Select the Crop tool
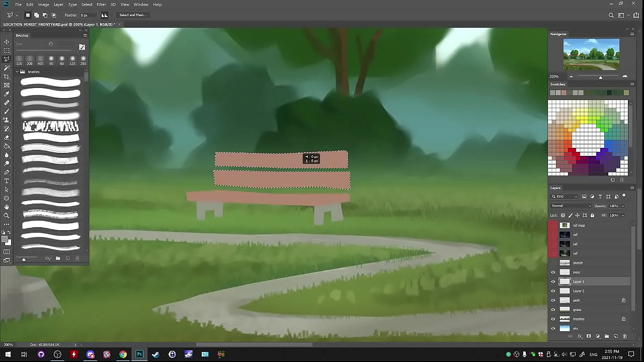The height and width of the screenshot is (362, 644). tap(7, 76)
